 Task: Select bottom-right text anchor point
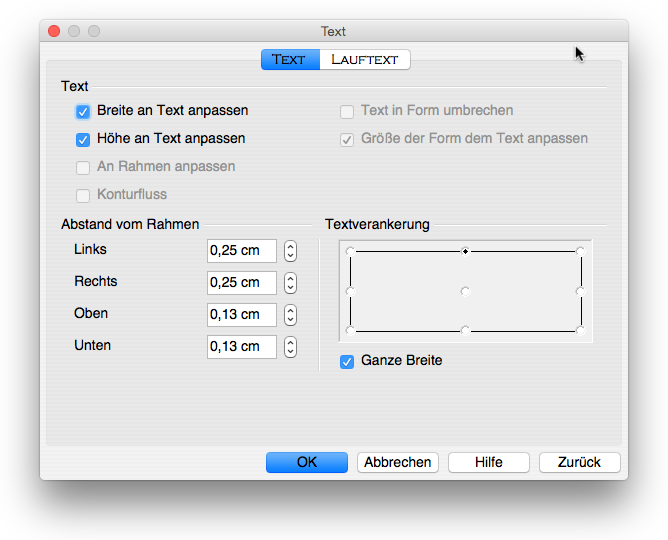(x=580, y=330)
